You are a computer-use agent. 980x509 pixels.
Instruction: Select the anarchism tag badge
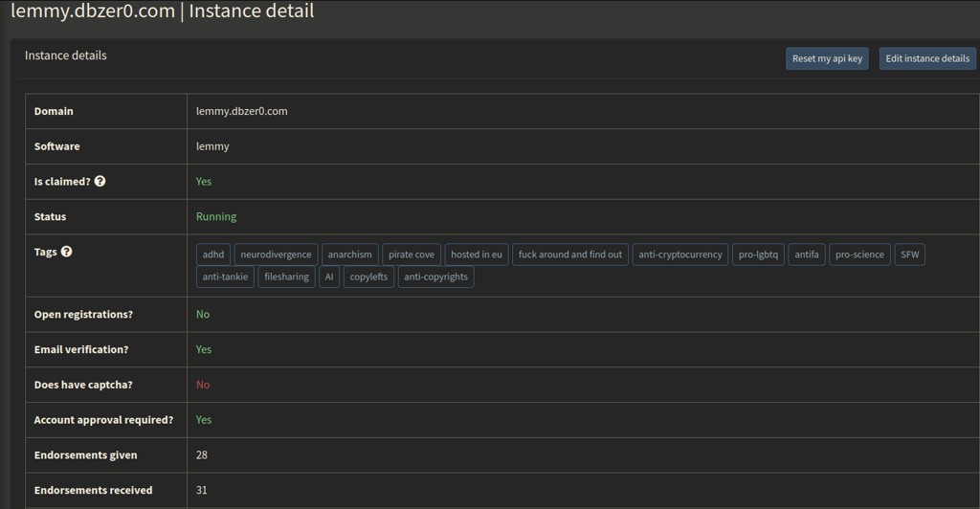(349, 254)
